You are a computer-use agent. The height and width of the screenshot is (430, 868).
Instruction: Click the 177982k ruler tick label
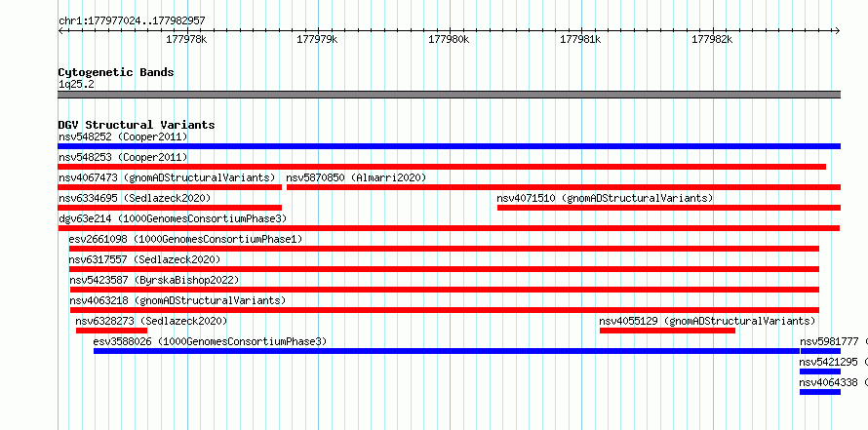tap(712, 39)
